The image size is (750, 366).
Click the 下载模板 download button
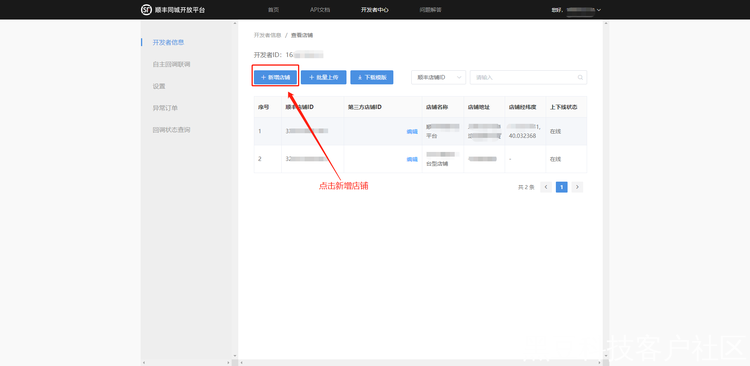pos(372,78)
